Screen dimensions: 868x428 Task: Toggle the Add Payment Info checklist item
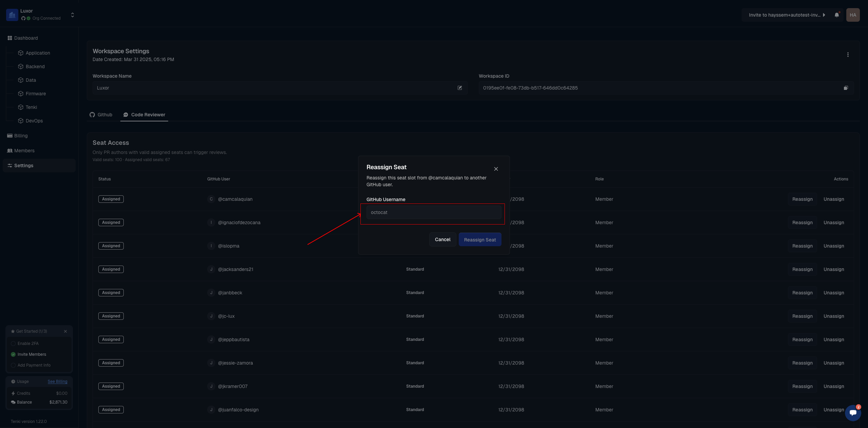tap(13, 365)
